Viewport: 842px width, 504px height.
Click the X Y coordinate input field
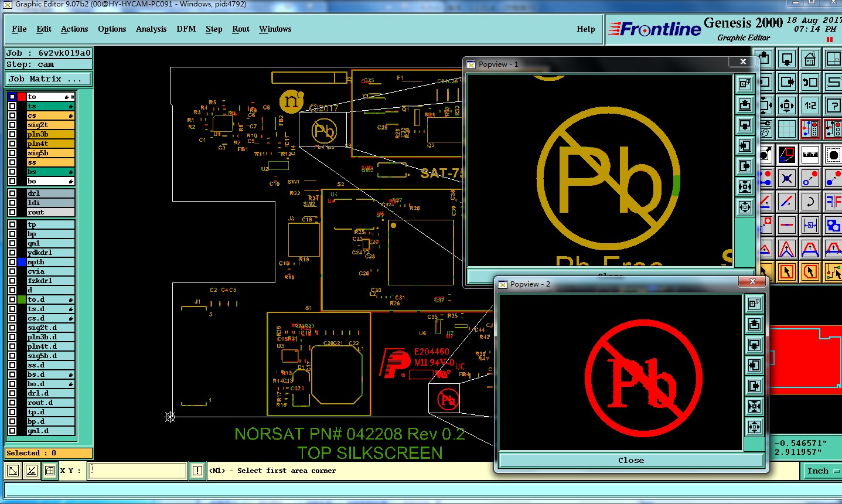(x=138, y=470)
